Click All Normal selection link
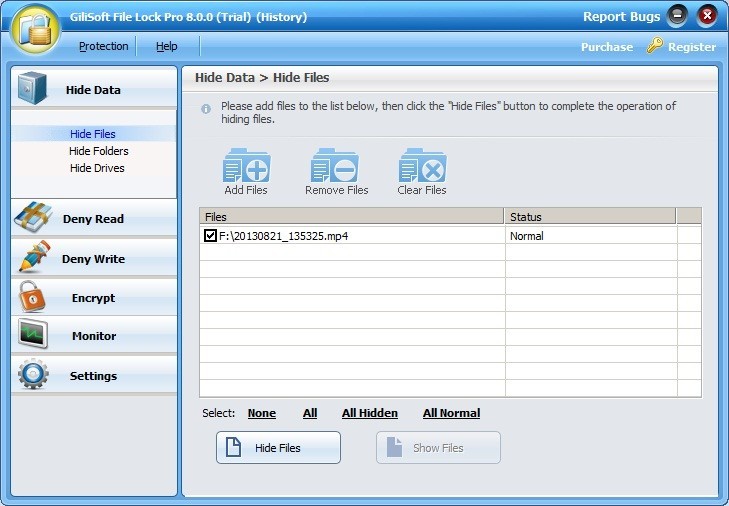Screen dimensions: 729x506 click(451, 413)
